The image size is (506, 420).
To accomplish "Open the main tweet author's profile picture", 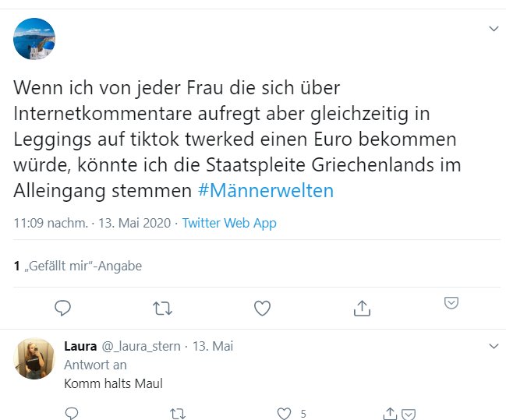I will click(34, 39).
